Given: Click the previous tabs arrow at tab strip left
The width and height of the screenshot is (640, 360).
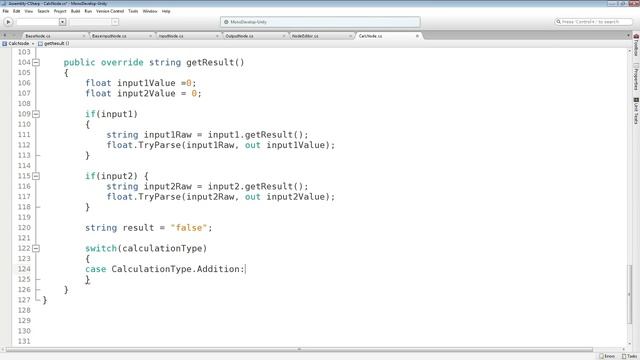Looking at the screenshot, I should (5, 36).
